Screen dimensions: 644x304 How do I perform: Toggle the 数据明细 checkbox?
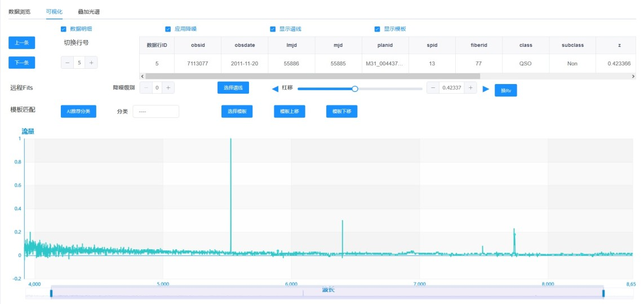click(64, 29)
